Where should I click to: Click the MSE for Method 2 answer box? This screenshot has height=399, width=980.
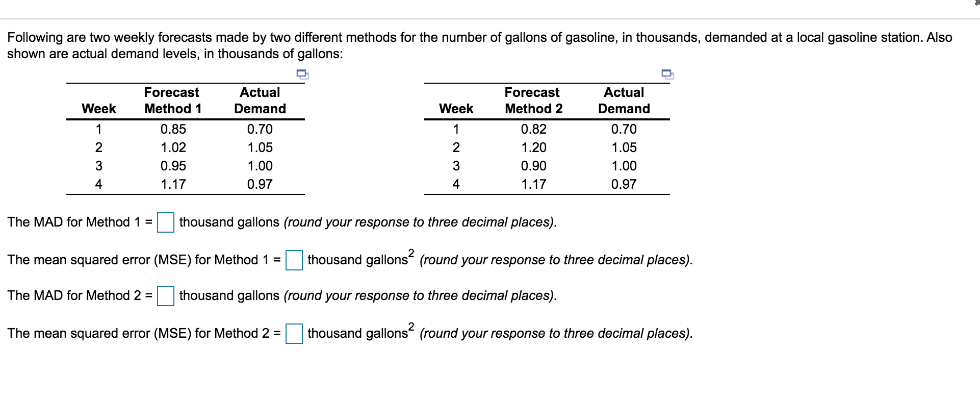(294, 334)
